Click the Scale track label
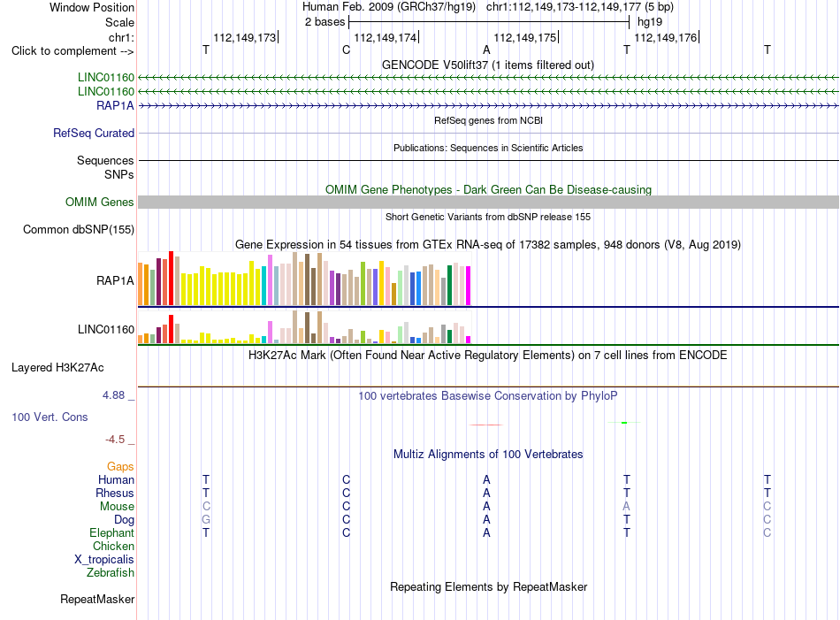The width and height of the screenshot is (840, 620). click(x=119, y=22)
